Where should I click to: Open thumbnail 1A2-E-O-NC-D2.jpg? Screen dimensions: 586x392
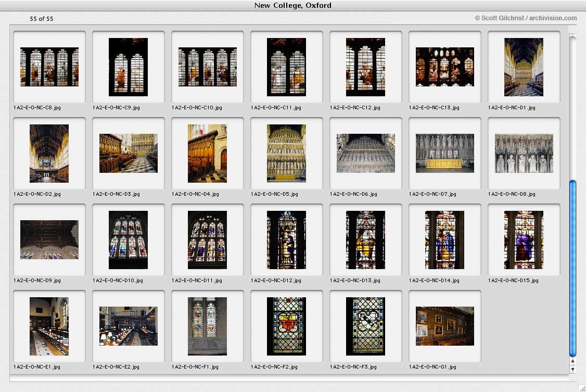[49, 154]
